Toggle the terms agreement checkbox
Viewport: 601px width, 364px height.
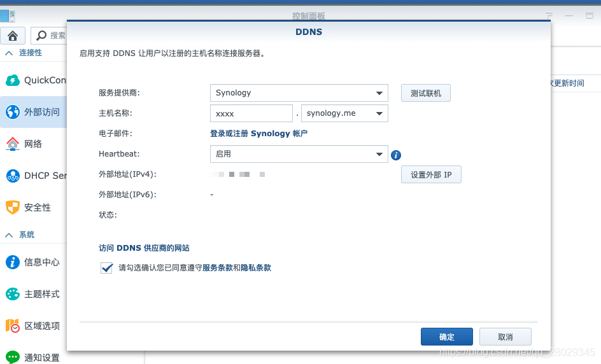click(106, 267)
